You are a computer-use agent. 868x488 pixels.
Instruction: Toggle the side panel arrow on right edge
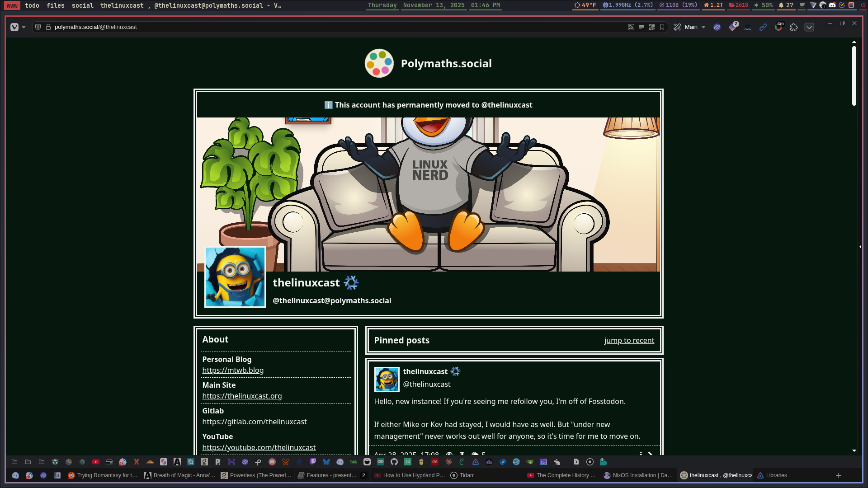click(x=860, y=247)
